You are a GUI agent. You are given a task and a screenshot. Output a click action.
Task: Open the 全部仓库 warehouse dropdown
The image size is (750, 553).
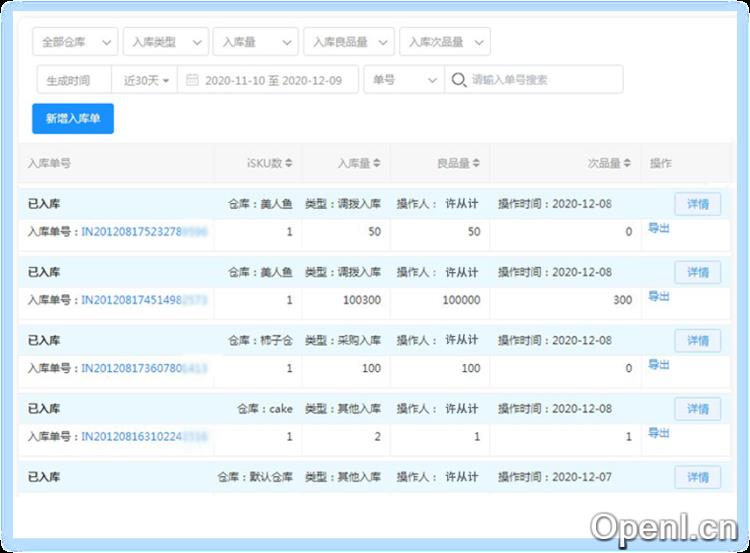[x=75, y=42]
